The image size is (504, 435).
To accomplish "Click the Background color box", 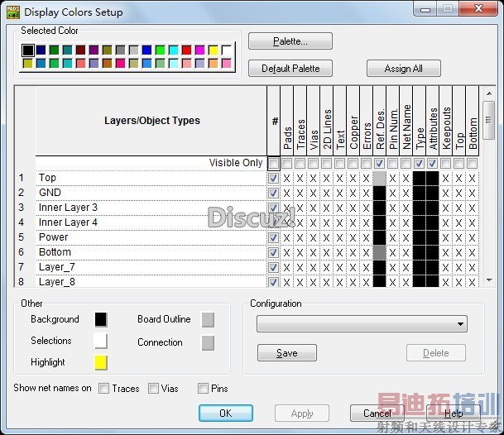I will 101,320.
